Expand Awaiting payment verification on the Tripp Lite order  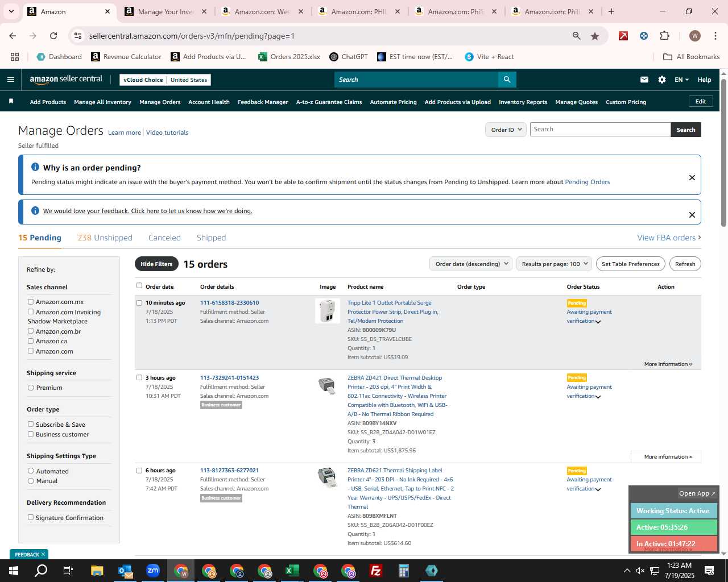[598, 322]
